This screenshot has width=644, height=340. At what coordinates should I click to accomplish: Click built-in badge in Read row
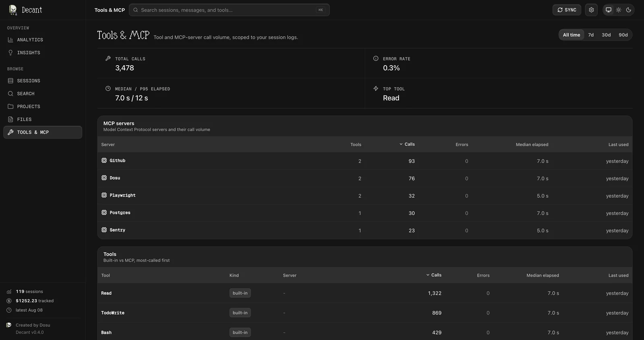point(240,293)
